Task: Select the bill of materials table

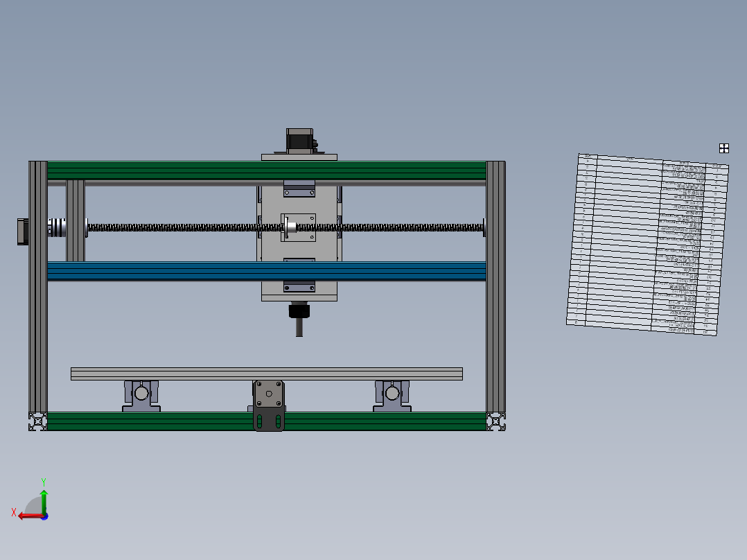Action: 647,244
